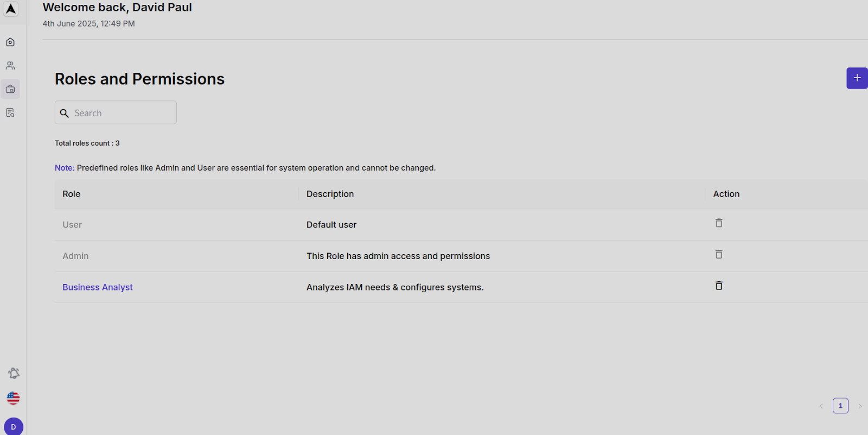Open the profile menu via the D avatar
This screenshot has width=868, height=435.
13,427
